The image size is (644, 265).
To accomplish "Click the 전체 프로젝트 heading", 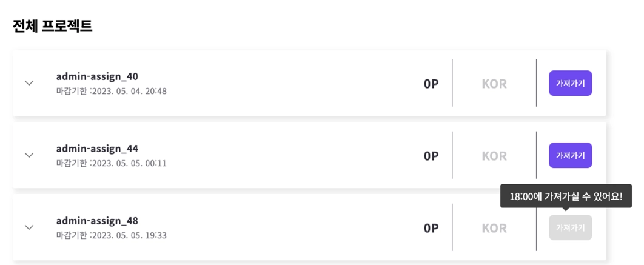I will point(53,26).
